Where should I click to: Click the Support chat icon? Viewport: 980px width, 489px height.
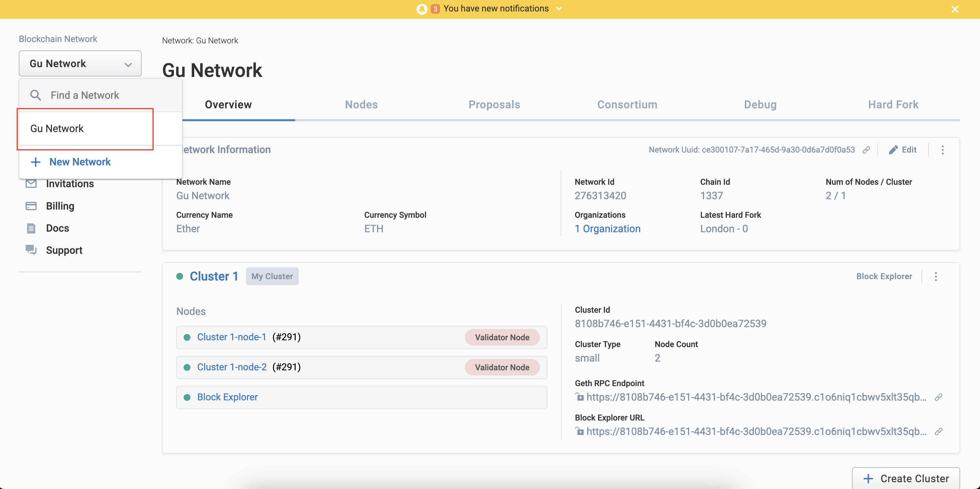(31, 250)
